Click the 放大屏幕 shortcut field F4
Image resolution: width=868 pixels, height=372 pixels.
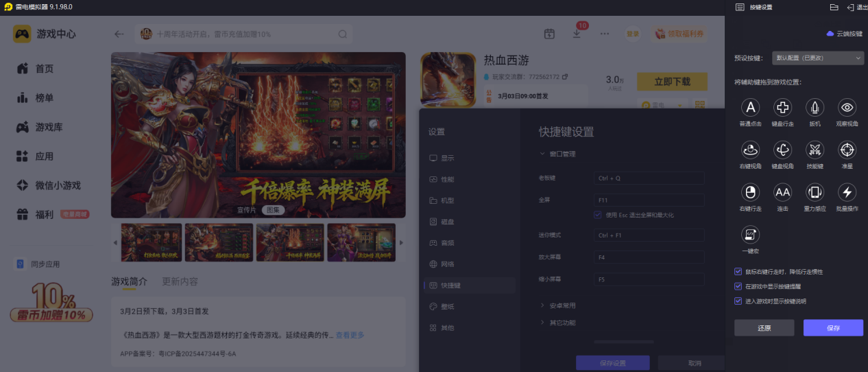click(649, 257)
